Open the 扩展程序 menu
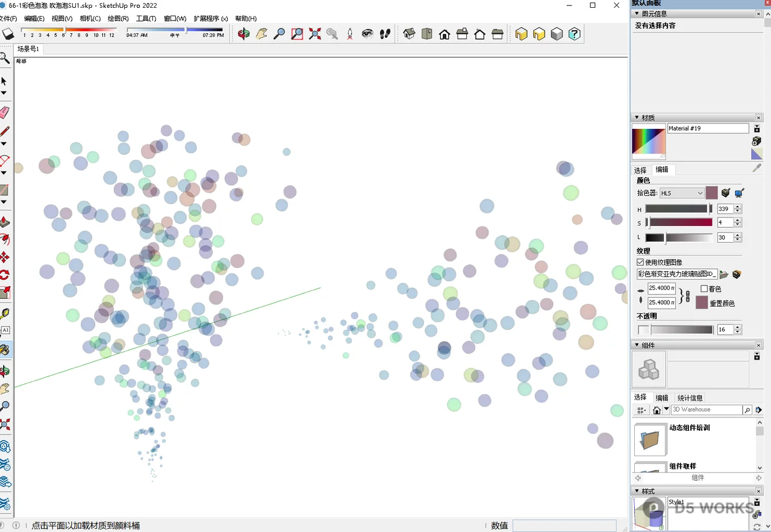The image size is (771, 532). pyautogui.click(x=211, y=19)
